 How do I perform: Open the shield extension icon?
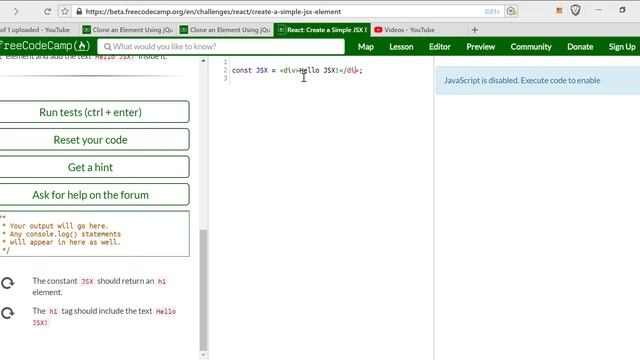click(x=576, y=10)
